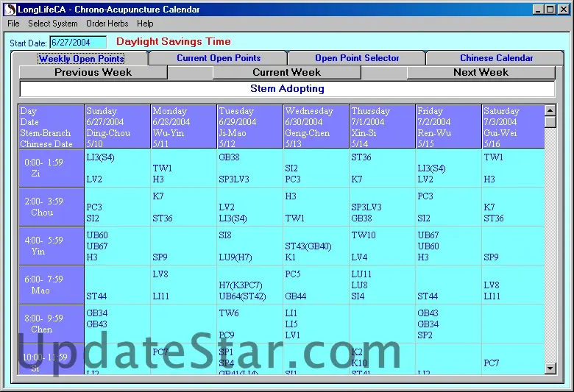Image resolution: width=574 pixels, height=392 pixels.
Task: Click the Sunday 6/27/2004 column header
Action: click(118, 126)
